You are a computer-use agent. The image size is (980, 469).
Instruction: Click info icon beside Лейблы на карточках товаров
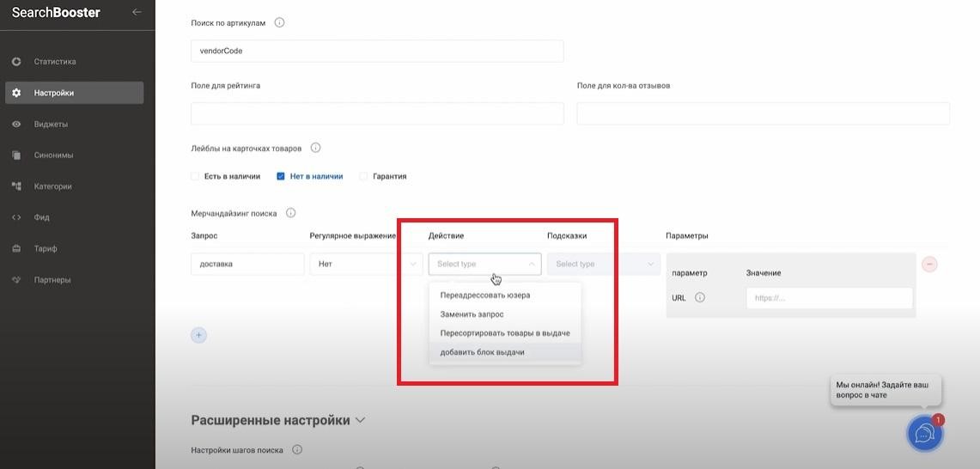(x=315, y=148)
